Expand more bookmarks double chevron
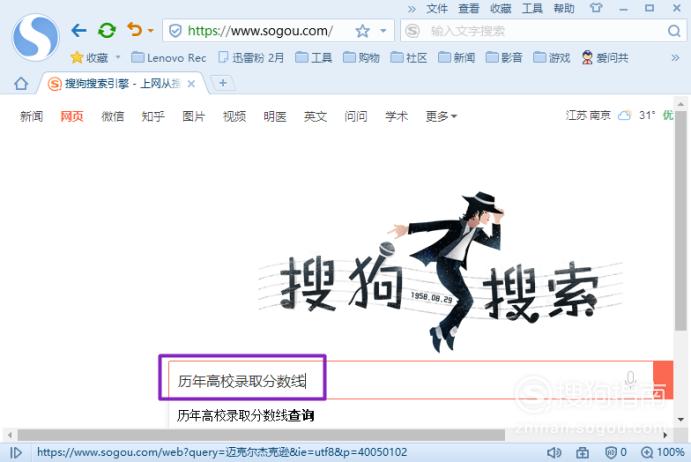The width and height of the screenshot is (691, 462). (675, 58)
